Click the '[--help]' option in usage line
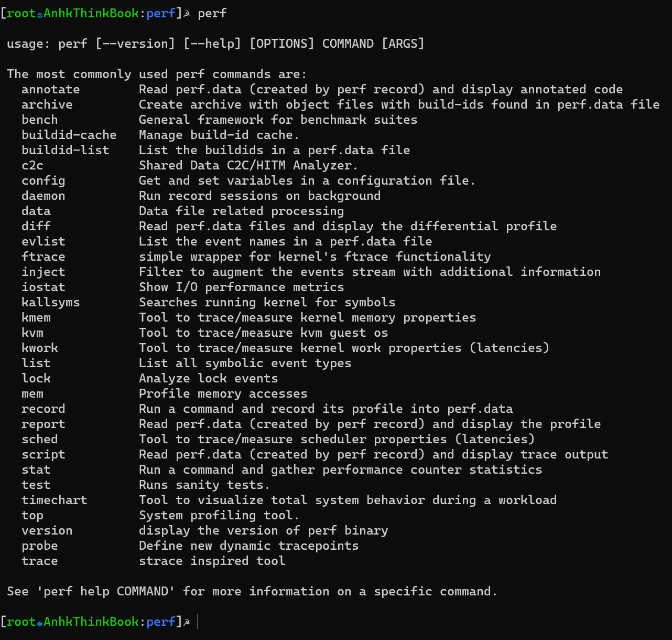Screen dimensions: 672x640 click(x=212, y=44)
